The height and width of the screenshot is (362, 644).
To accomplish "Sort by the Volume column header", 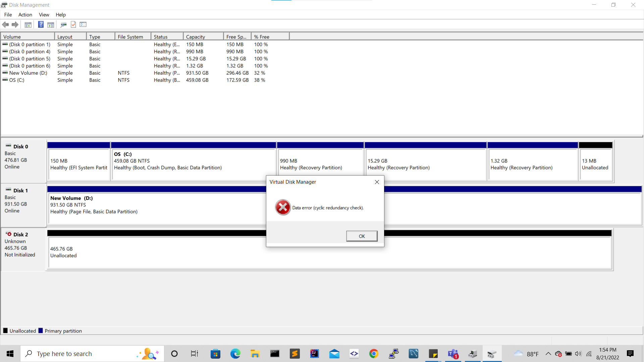I will point(28,37).
